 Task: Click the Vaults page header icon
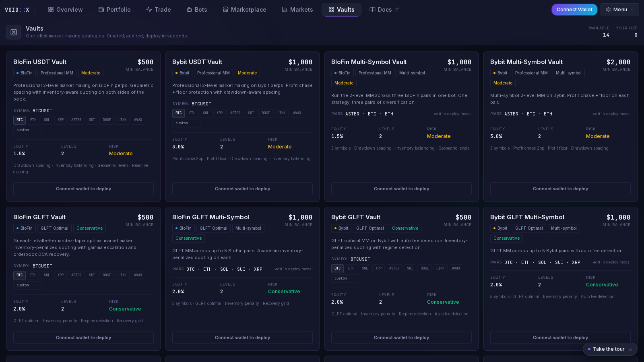pyautogui.click(x=14, y=32)
